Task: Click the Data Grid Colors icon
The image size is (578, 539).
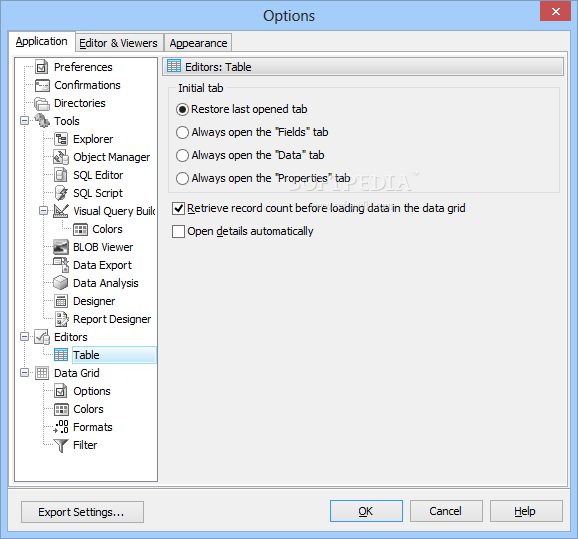Action: [x=61, y=409]
